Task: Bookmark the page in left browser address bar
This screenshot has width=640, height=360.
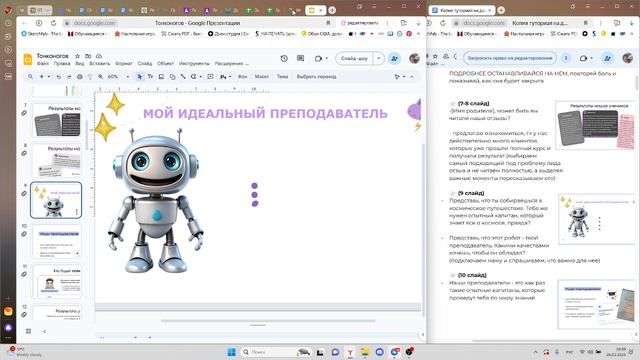Action: click(328, 23)
